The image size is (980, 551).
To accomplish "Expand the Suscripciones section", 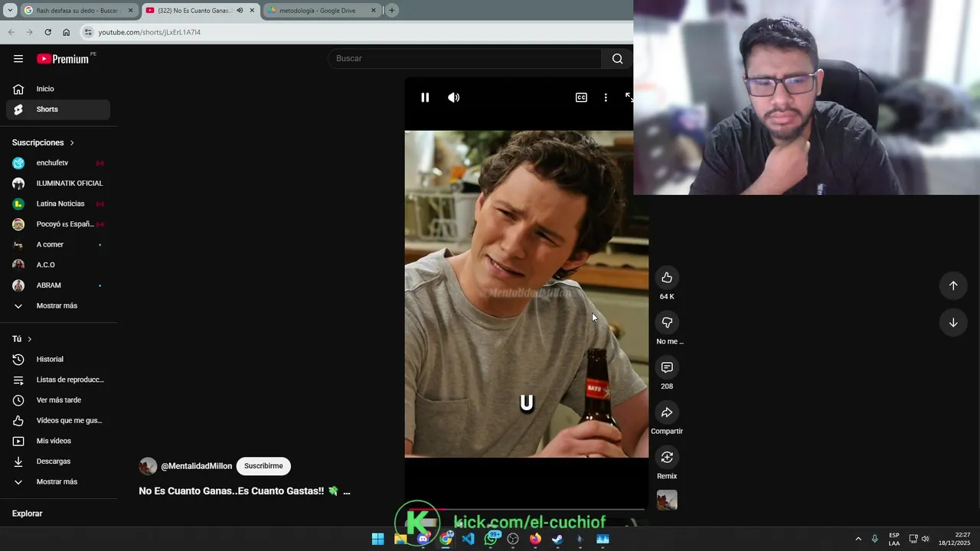I will pos(44,142).
